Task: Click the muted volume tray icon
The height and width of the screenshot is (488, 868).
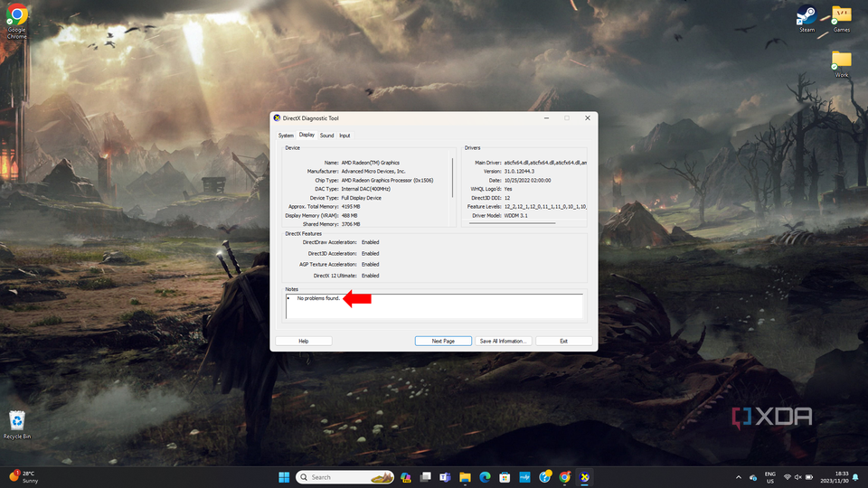Action: coord(797,477)
